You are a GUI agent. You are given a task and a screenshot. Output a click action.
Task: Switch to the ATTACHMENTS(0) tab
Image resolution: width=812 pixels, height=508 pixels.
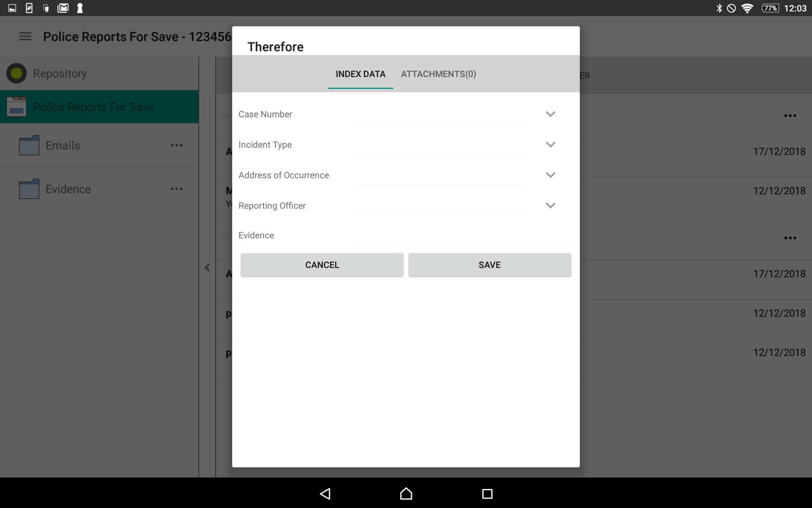tap(438, 74)
